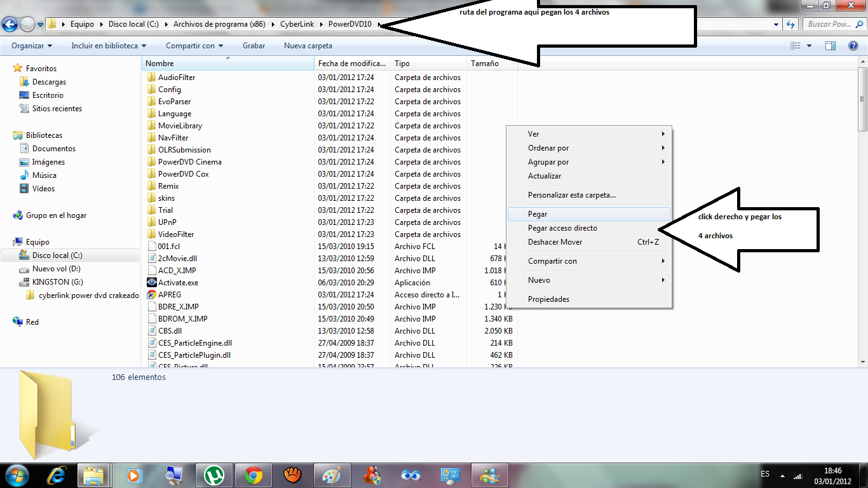Image resolution: width=868 pixels, height=488 pixels.
Task: Select Disco local (C:) in the breadcrumb
Action: click(x=133, y=24)
